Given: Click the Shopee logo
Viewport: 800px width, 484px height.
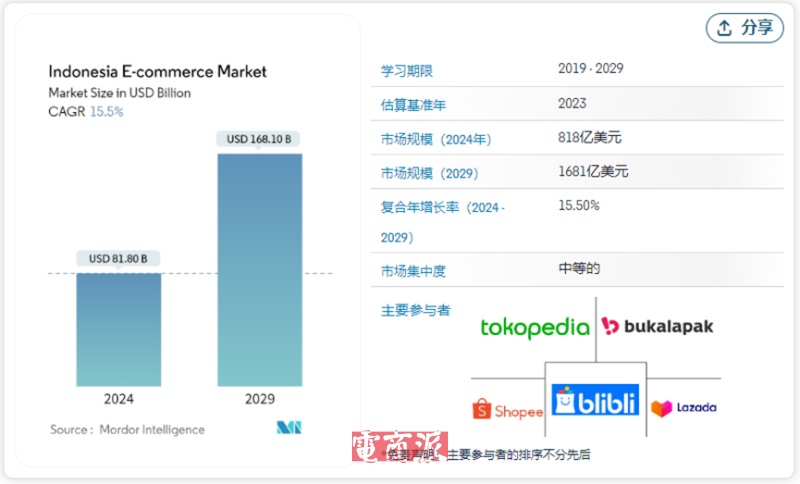Looking at the screenshot, I should [x=507, y=410].
